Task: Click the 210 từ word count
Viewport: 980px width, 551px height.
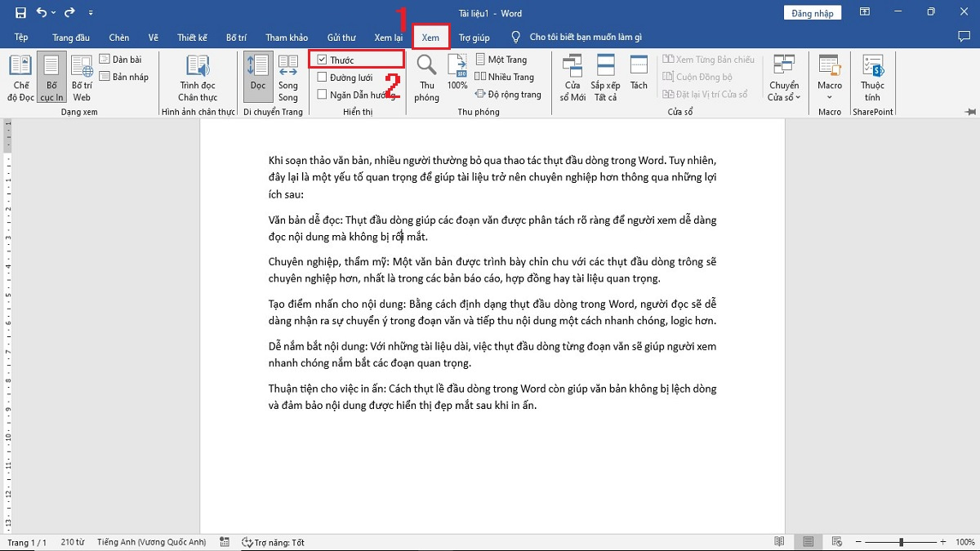Action: click(x=73, y=542)
